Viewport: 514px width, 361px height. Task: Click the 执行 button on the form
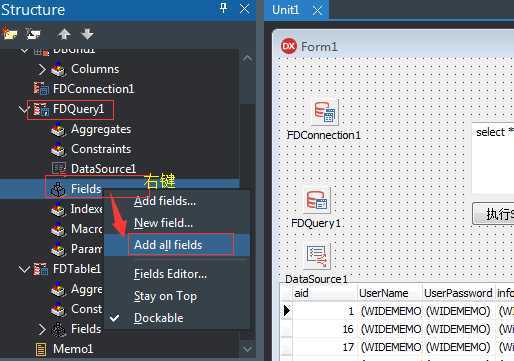pos(494,214)
